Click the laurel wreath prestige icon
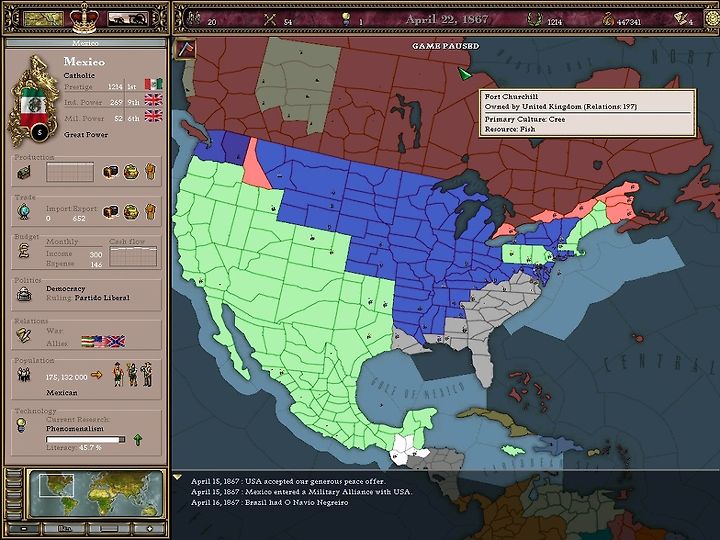This screenshot has height=540, width=720. pyautogui.click(x=534, y=19)
